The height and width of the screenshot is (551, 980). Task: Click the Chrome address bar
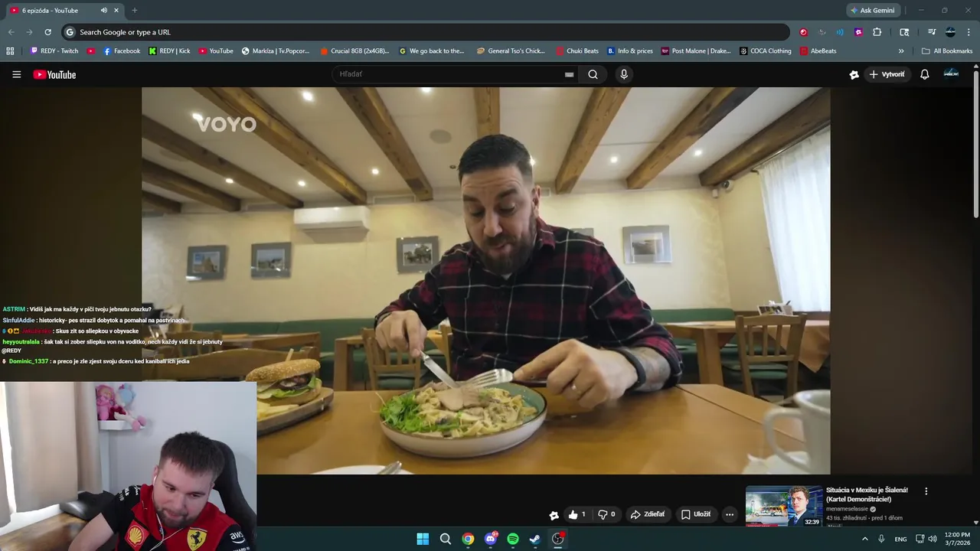coord(426,32)
